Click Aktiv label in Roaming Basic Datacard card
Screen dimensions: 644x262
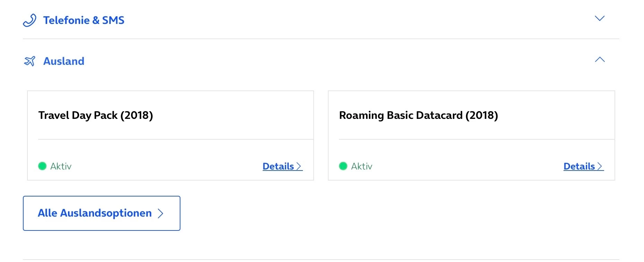tap(362, 166)
